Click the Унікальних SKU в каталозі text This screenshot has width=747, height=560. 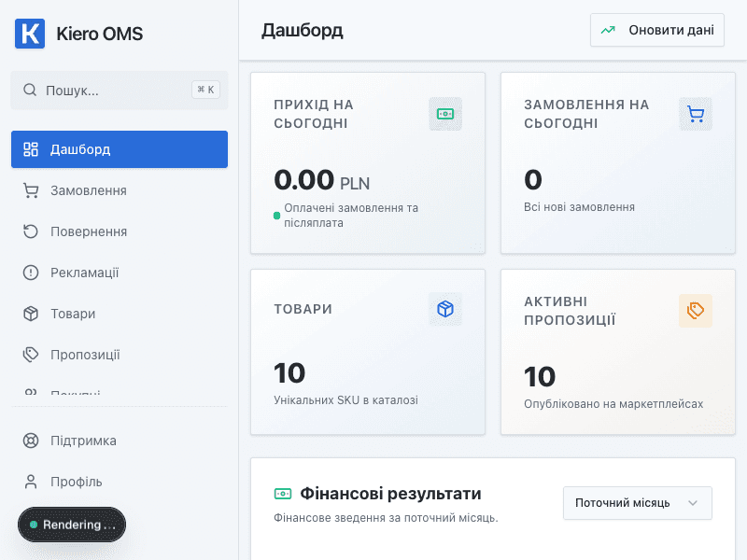(x=345, y=400)
